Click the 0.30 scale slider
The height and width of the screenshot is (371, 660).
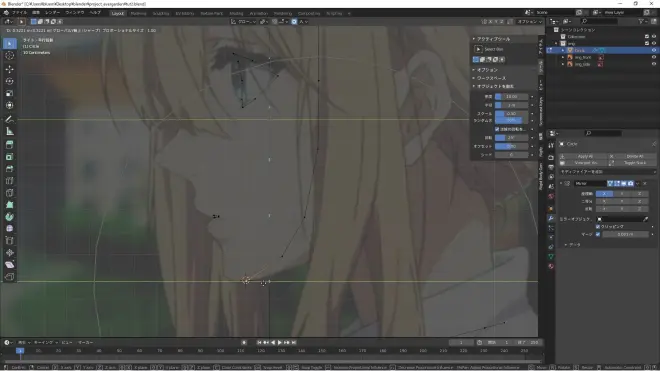pos(511,114)
